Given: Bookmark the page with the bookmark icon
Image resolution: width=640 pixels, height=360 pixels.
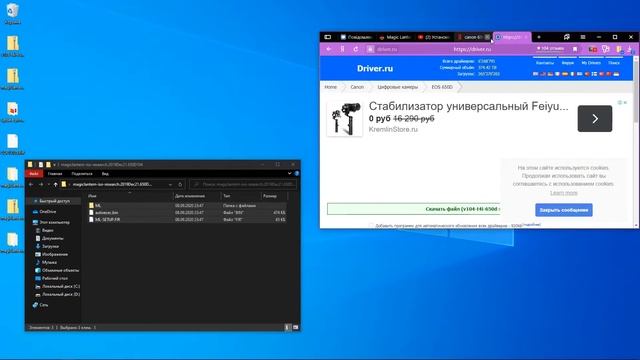Looking at the screenshot, I should tap(575, 49).
